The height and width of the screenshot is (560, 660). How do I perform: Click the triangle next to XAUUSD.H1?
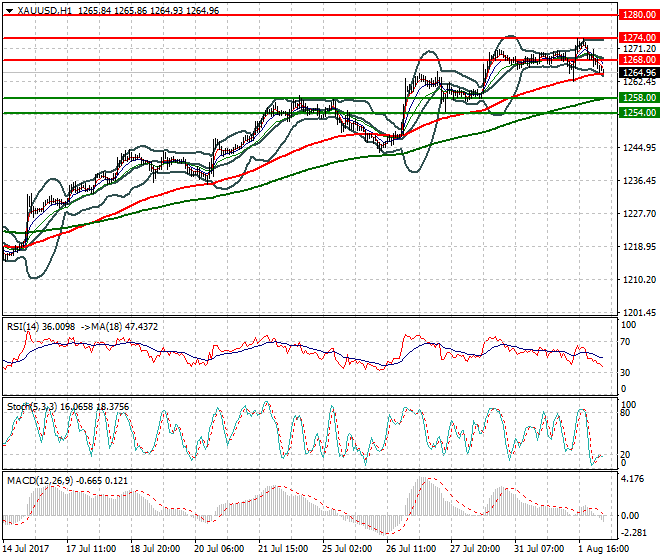pos(10,11)
